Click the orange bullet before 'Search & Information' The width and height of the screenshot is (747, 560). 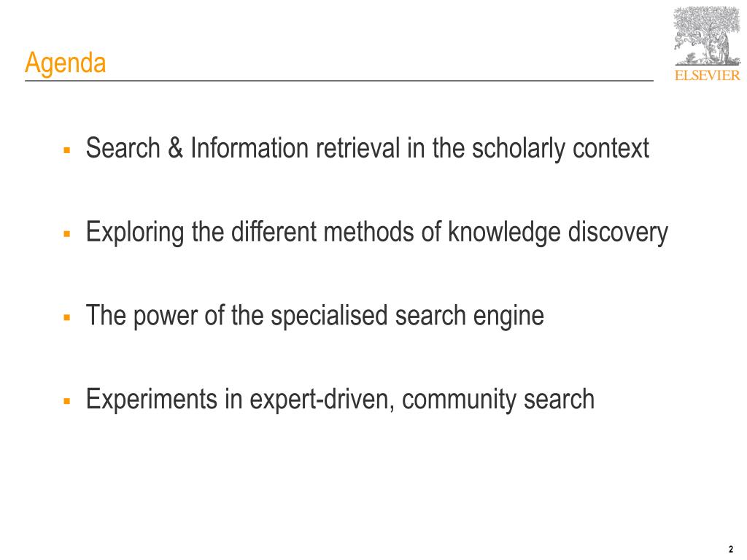click(x=66, y=150)
